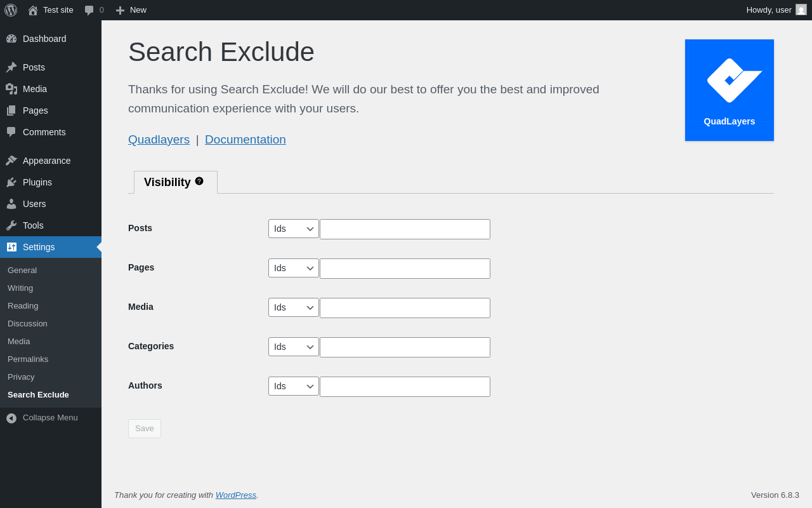Go to the Reading settings submenu

pyautogui.click(x=23, y=305)
